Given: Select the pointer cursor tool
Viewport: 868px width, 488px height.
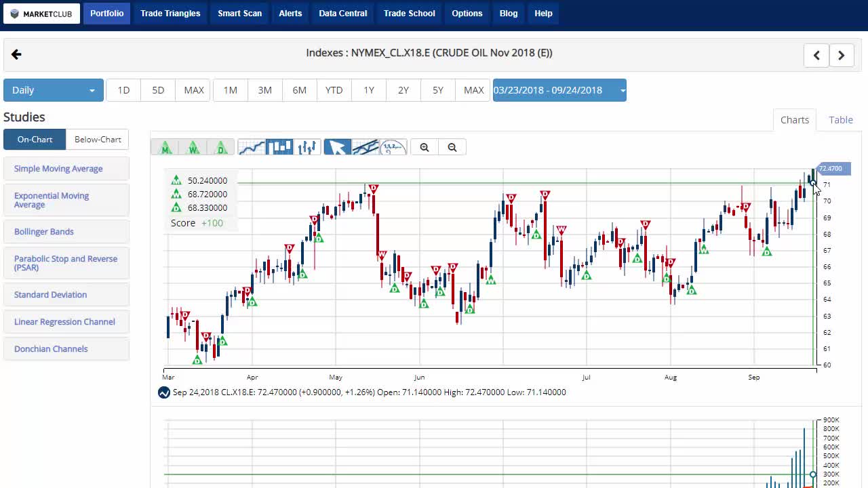Looking at the screenshot, I should 337,147.
